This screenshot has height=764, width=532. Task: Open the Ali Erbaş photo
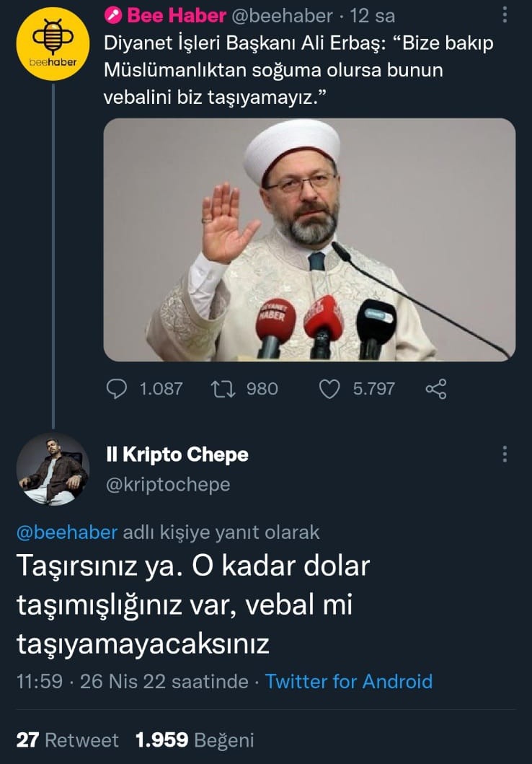[x=309, y=240]
